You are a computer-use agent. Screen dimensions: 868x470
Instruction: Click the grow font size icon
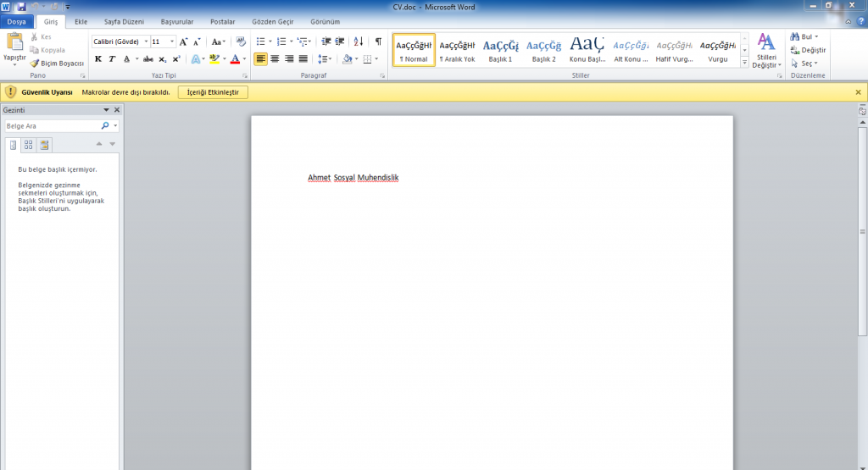pyautogui.click(x=184, y=41)
